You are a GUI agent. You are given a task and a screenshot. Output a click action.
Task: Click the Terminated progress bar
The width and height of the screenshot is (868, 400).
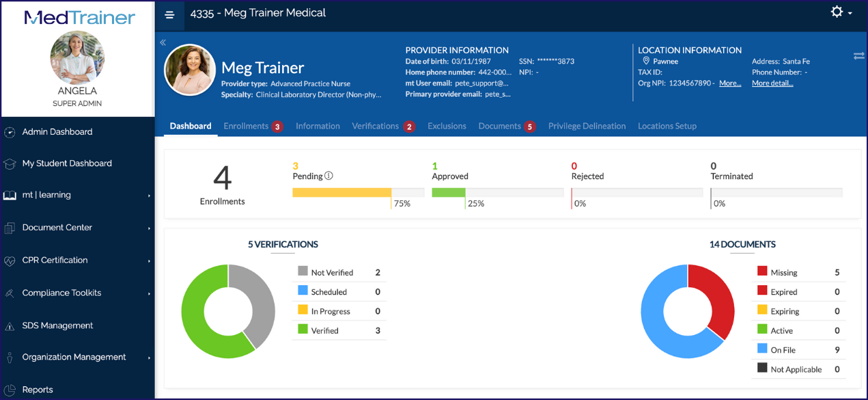776,193
